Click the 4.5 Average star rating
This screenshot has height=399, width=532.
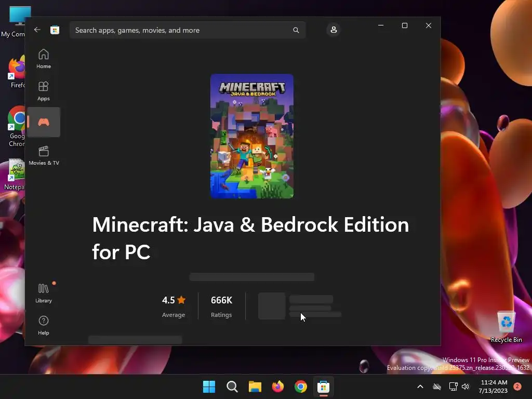point(174,307)
